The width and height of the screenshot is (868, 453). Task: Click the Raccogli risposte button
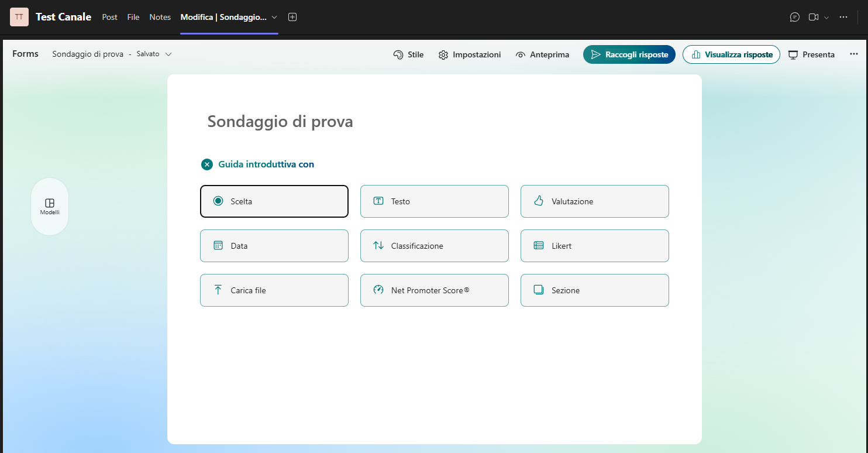pos(629,54)
